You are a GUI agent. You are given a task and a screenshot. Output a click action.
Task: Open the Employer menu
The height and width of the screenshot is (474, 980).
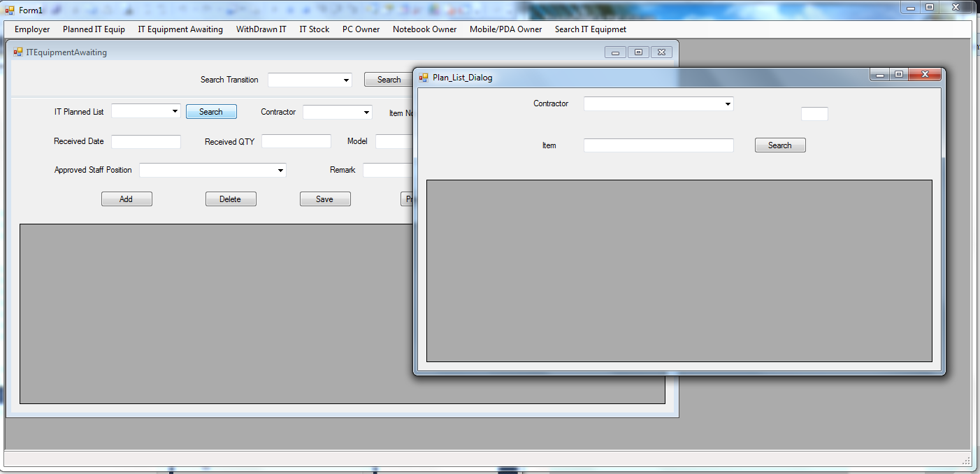point(32,29)
